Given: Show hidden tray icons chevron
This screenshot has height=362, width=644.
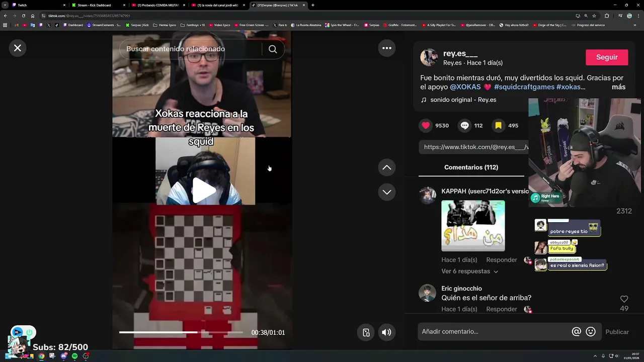Looking at the screenshot, I should 595,356.
